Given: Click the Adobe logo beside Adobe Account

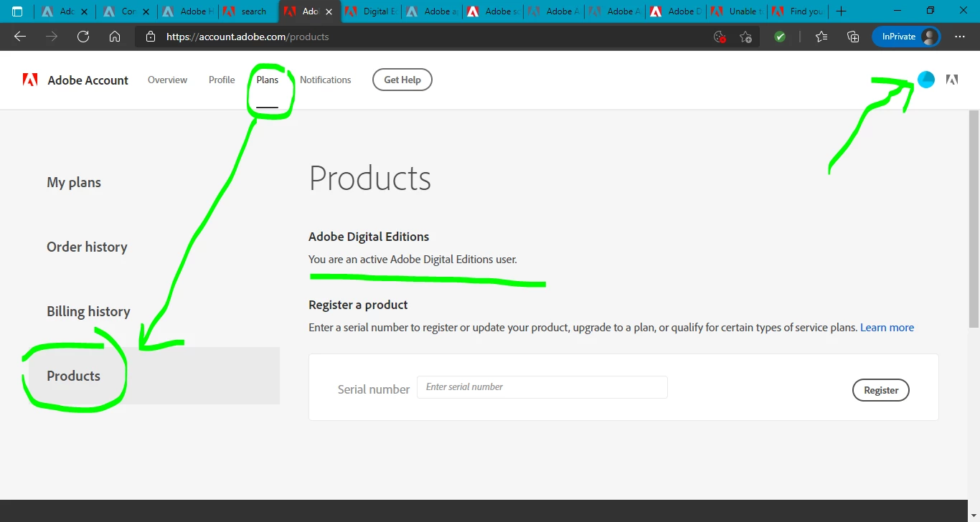Looking at the screenshot, I should pos(30,80).
